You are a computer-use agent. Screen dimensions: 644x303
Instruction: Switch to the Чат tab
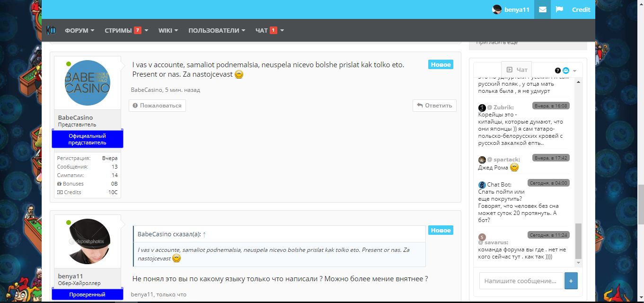pos(515,70)
